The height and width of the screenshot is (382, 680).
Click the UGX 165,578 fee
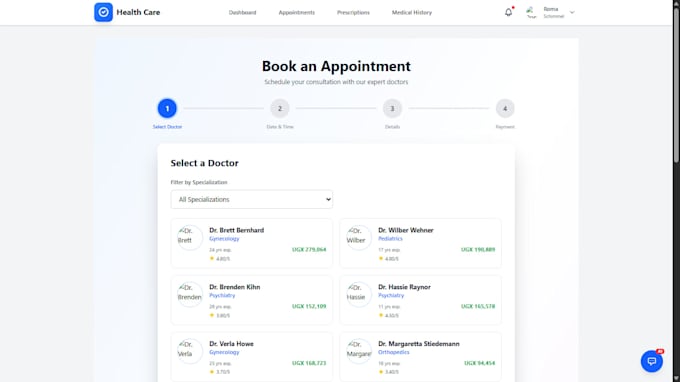478,307
